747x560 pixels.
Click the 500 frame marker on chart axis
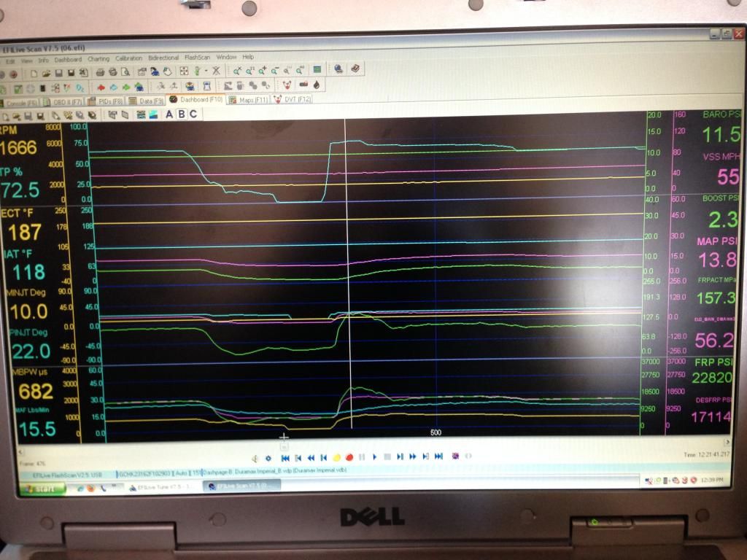(436, 433)
